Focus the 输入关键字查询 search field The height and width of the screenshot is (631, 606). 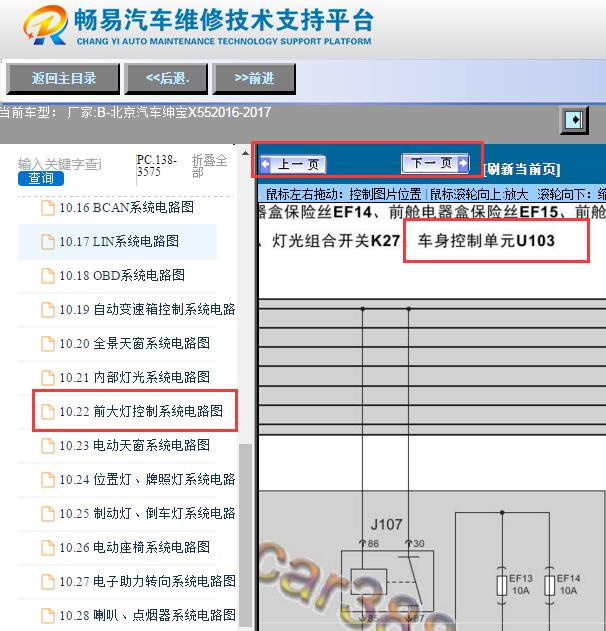click(60, 164)
